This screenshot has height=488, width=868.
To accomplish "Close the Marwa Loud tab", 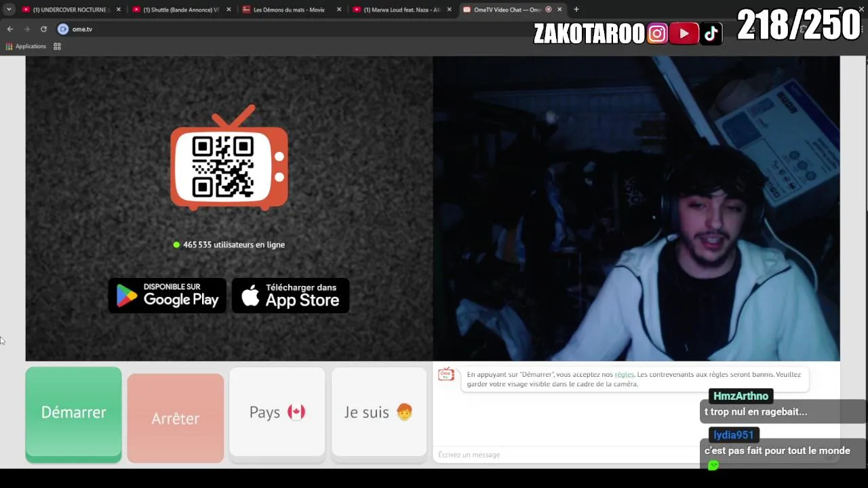I will pyautogui.click(x=449, y=9).
